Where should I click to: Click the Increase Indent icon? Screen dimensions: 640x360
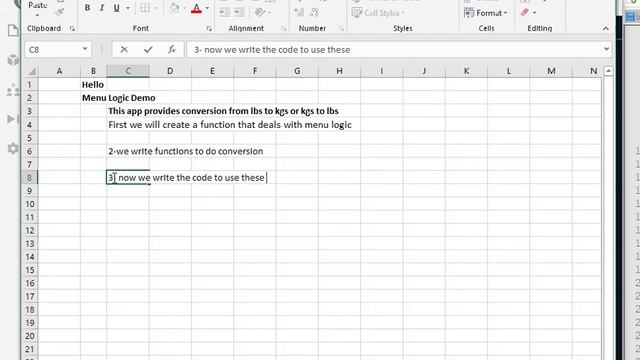pos(239,13)
